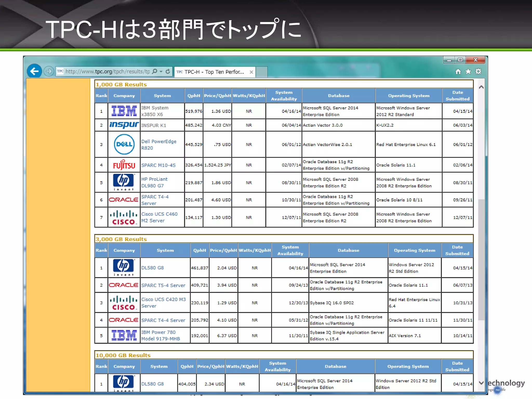Click Cisco logo in UCS C460 row

click(x=124, y=217)
